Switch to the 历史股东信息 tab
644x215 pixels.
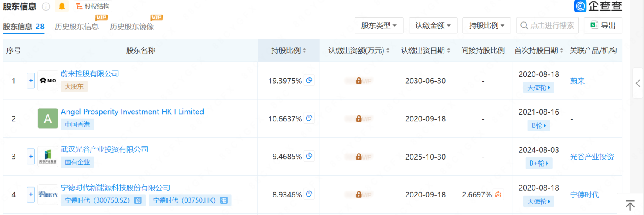pos(77,27)
